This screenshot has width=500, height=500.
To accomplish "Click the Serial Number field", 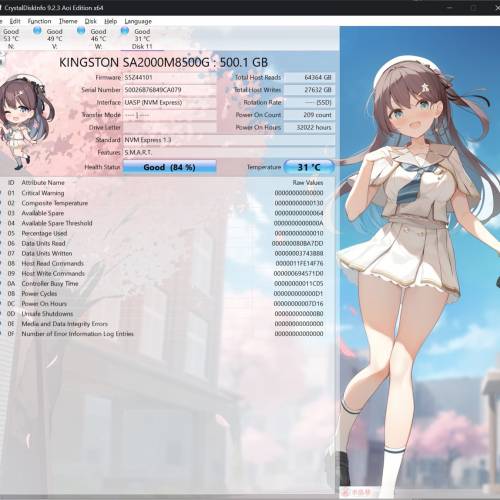I will point(170,90).
